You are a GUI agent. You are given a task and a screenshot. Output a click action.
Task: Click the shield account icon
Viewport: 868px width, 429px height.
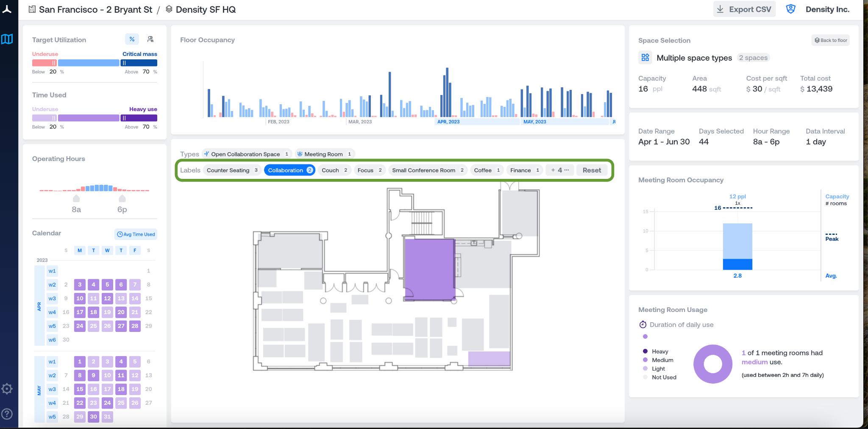pos(790,9)
